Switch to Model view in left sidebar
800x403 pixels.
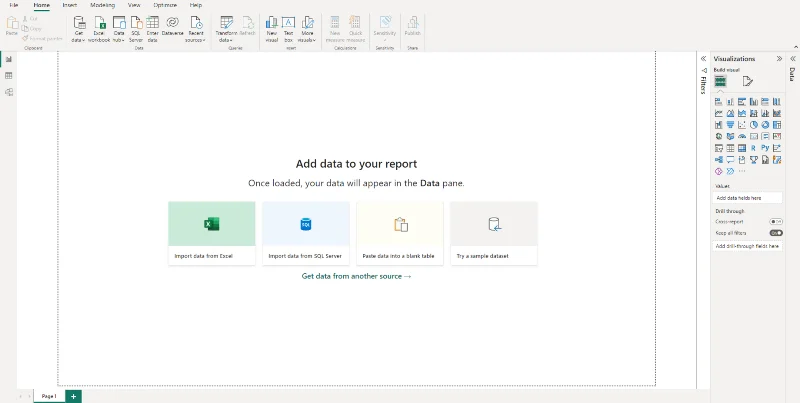pos(9,92)
